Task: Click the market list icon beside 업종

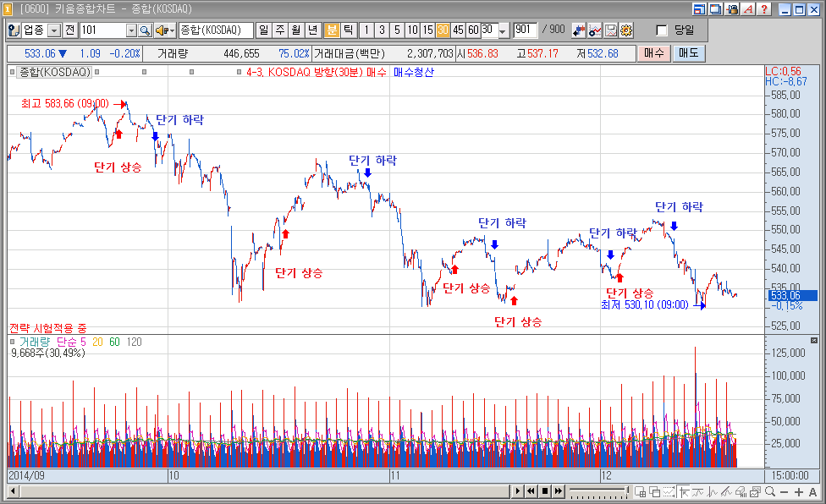Action: coord(14,30)
